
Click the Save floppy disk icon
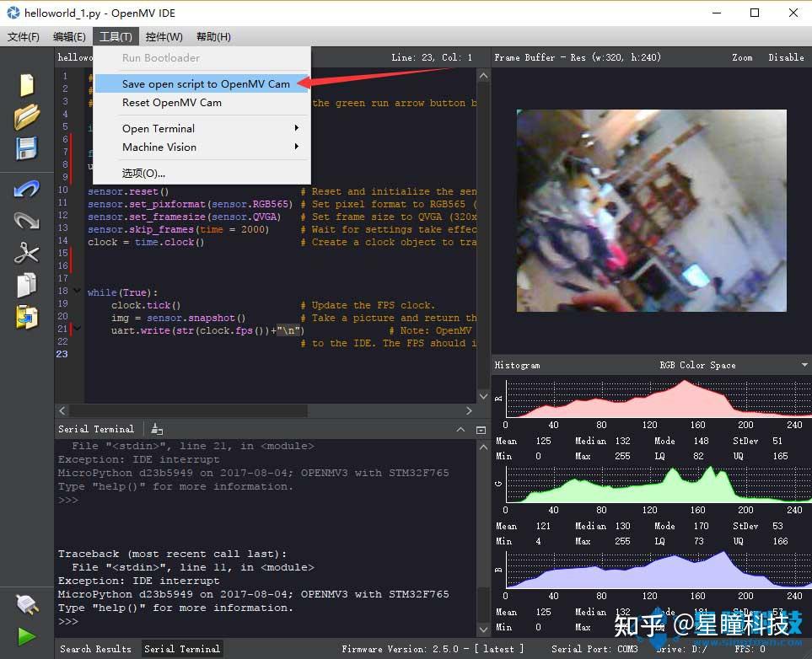27,149
